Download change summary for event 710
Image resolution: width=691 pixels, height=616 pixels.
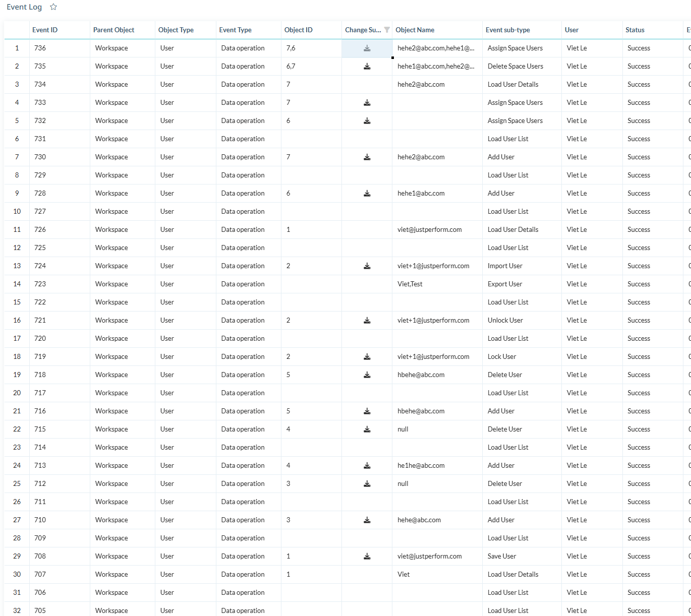367,520
